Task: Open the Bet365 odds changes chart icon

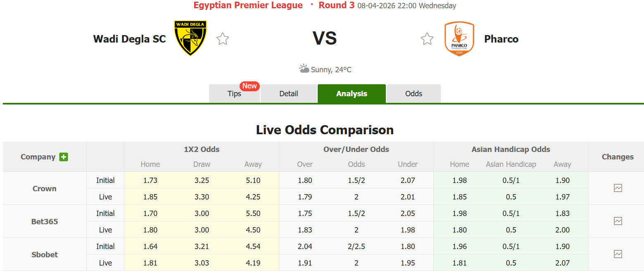Action: [618, 221]
